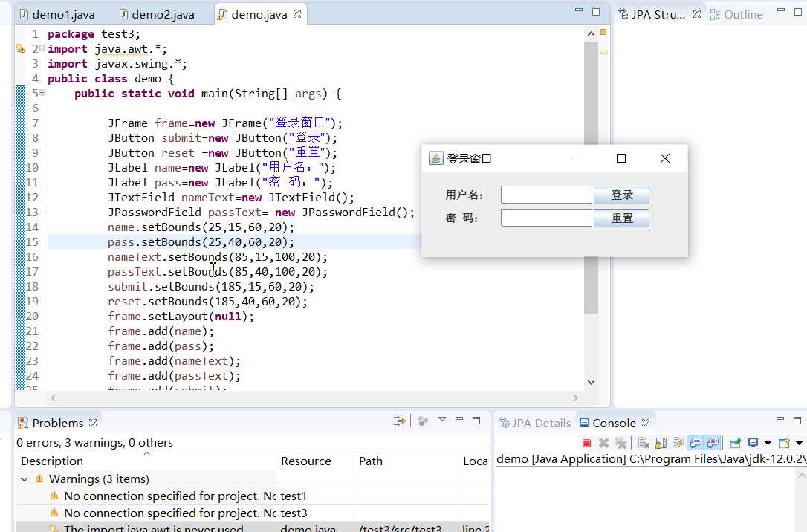This screenshot has height=532, width=807.
Task: Click Java icon in 登录窗口 title bar
Action: pyautogui.click(x=435, y=158)
